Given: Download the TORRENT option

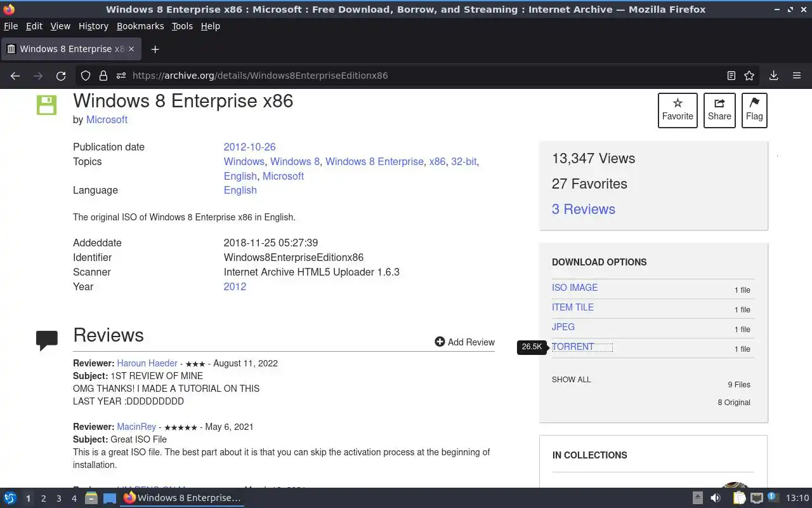Looking at the screenshot, I should point(573,347).
